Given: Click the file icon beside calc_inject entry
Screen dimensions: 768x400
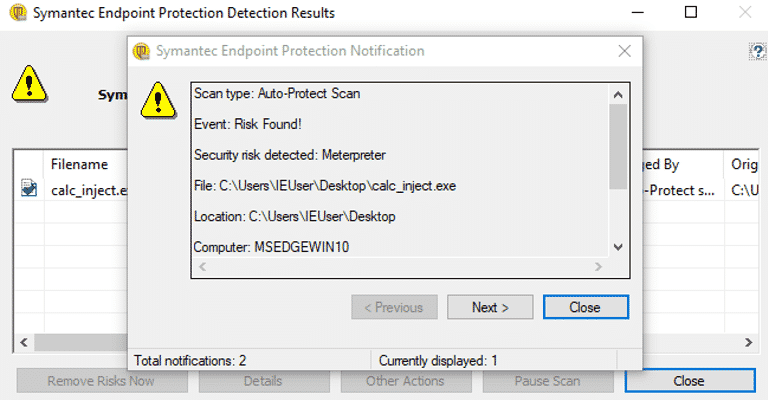Looking at the screenshot, I should coord(29,189).
